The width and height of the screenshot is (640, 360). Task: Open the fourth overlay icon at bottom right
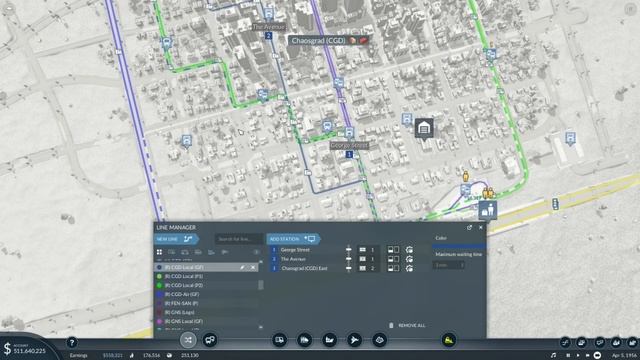[616, 342]
